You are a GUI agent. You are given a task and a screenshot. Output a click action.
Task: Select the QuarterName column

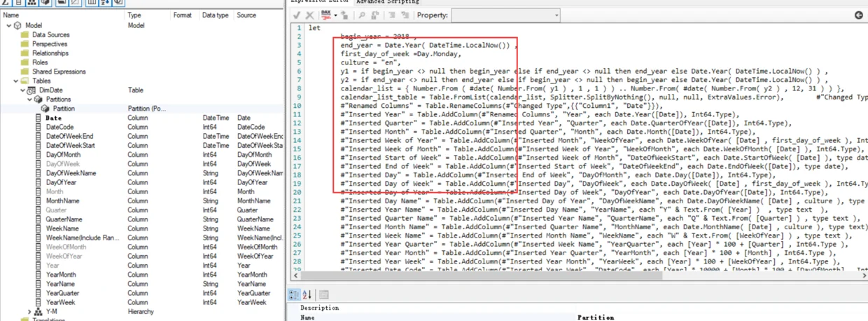(x=64, y=219)
